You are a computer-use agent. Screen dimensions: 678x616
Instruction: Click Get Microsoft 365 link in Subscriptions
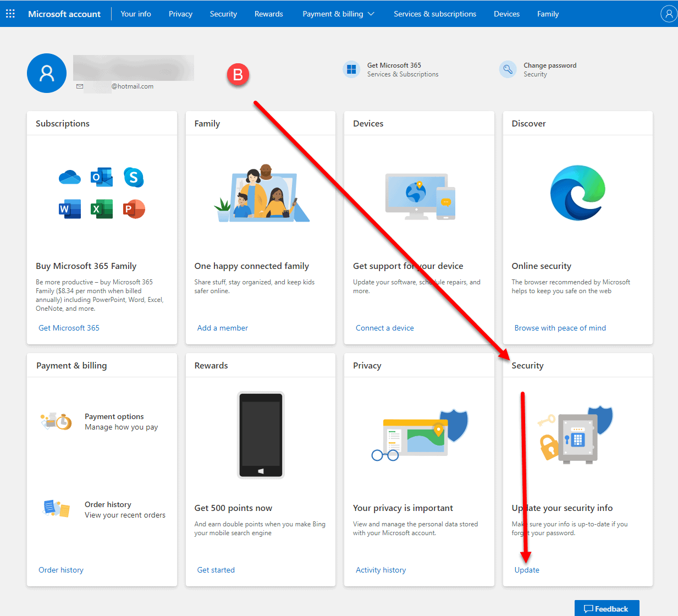[69, 328]
